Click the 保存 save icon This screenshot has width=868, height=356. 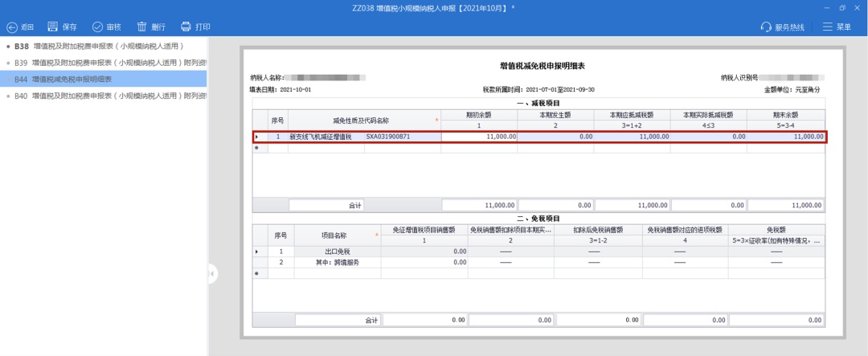tap(53, 27)
